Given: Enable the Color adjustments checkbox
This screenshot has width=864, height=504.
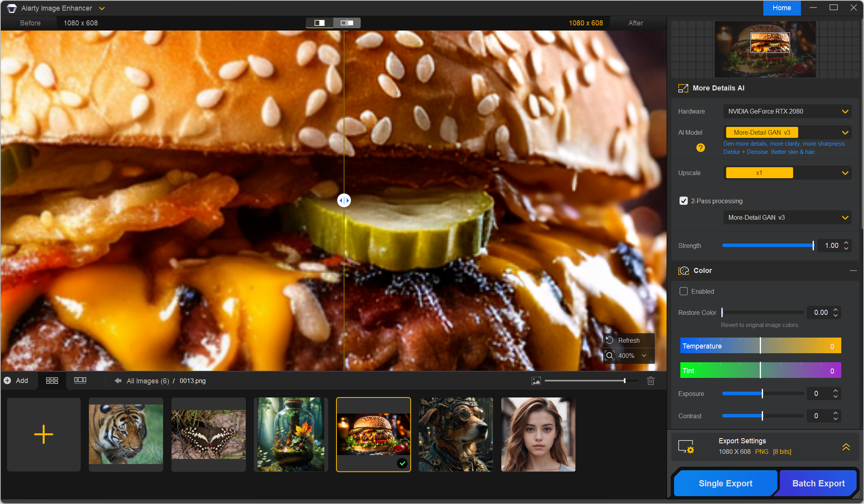Looking at the screenshot, I should click(683, 291).
